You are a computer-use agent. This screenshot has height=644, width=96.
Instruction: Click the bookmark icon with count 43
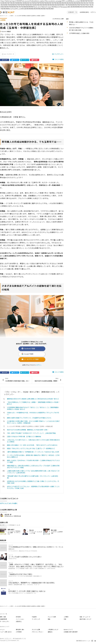point(8,54)
